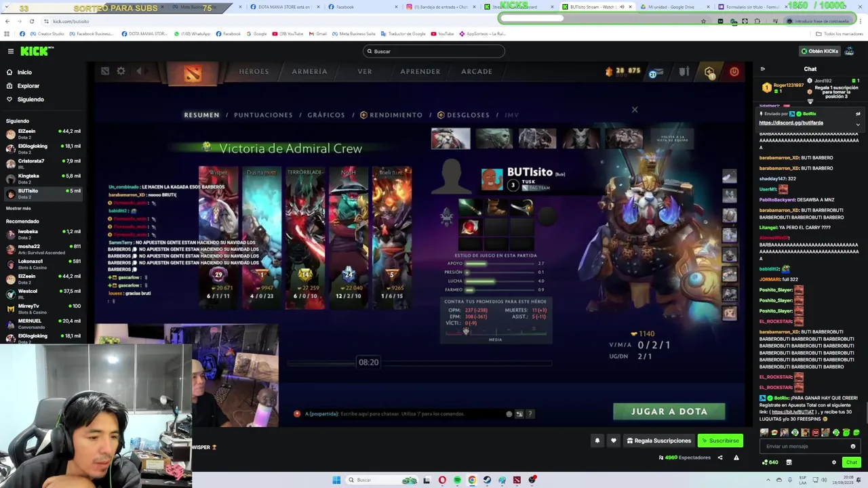Click the heart follow button
868x488 pixels.
614,441
